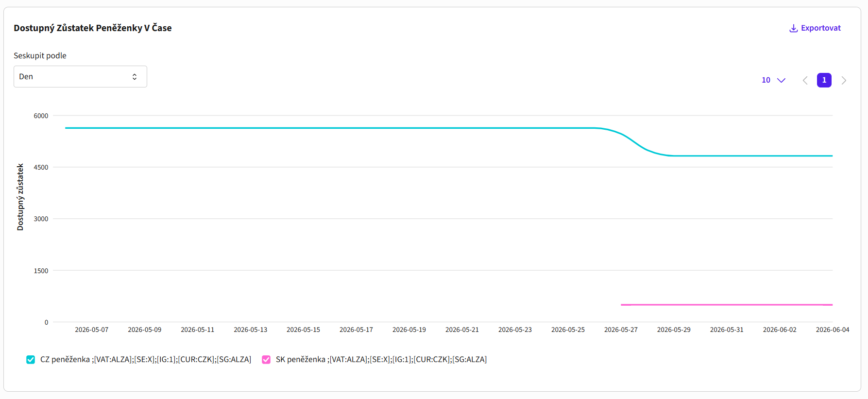Go to previous page arrow
Viewport: 868px width, 399px height.
pyautogui.click(x=805, y=80)
